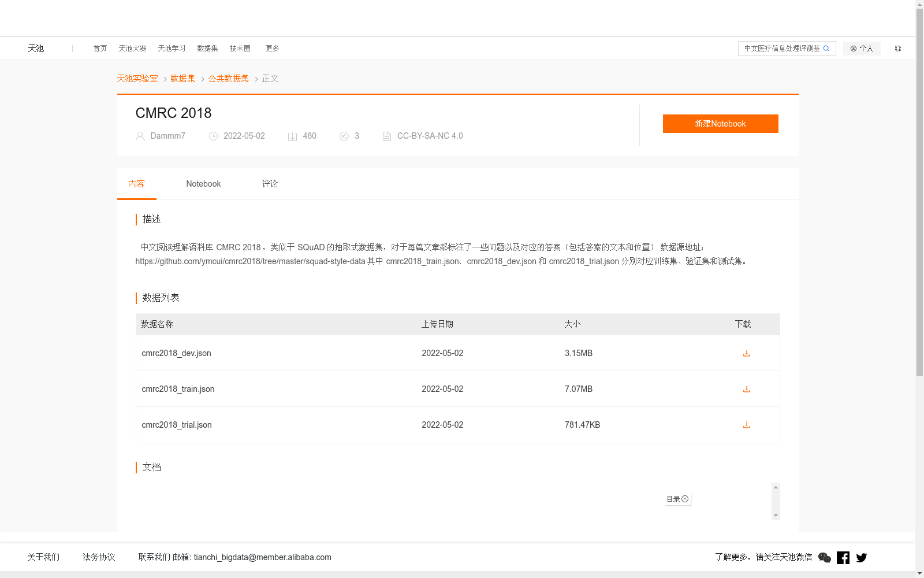Open the 更多 navigation menu

tap(273, 49)
